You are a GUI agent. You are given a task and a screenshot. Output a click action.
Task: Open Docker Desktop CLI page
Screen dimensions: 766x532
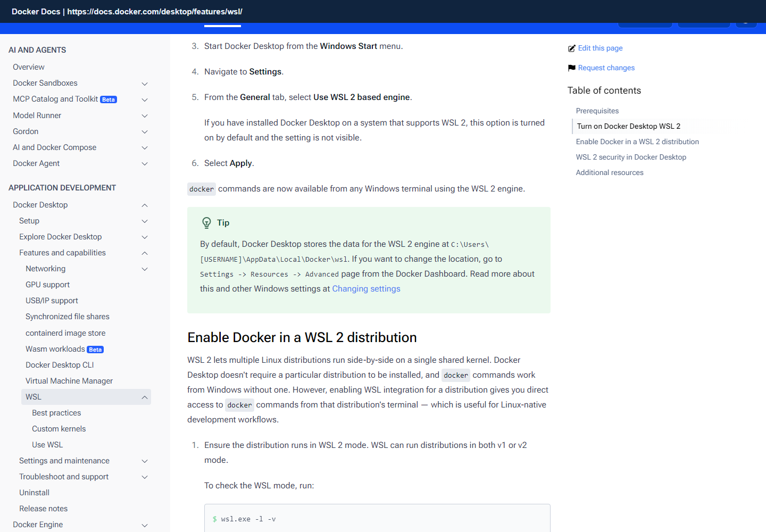coord(60,365)
